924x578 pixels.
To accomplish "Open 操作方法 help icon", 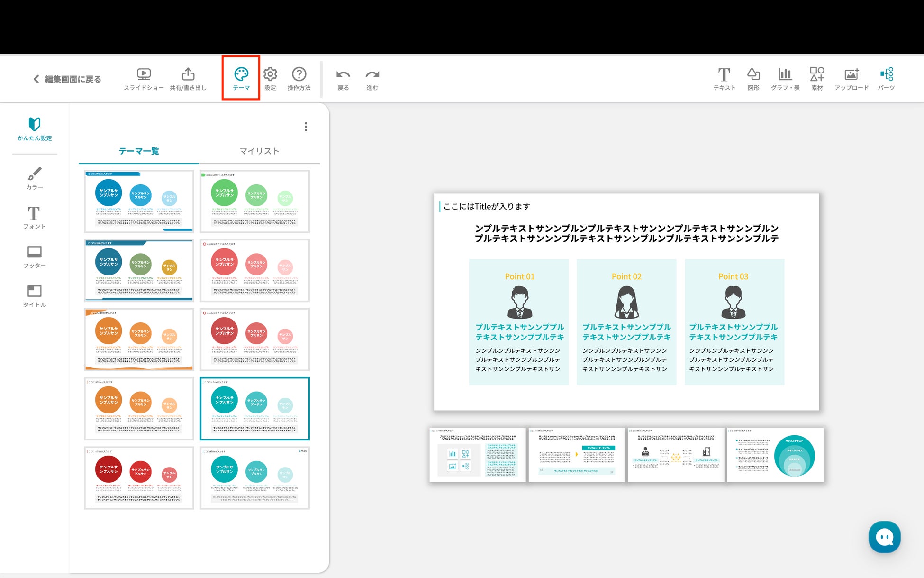I will [299, 75].
